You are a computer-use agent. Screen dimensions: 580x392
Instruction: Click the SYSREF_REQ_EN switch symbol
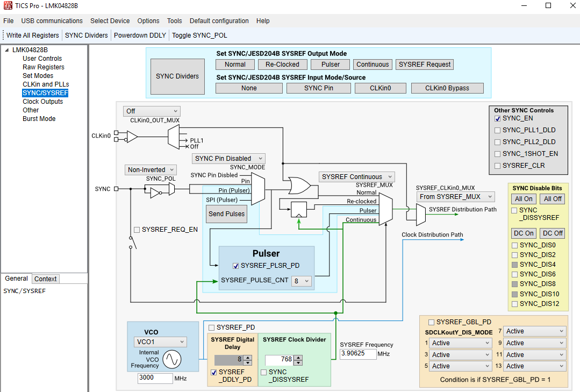(x=133, y=243)
